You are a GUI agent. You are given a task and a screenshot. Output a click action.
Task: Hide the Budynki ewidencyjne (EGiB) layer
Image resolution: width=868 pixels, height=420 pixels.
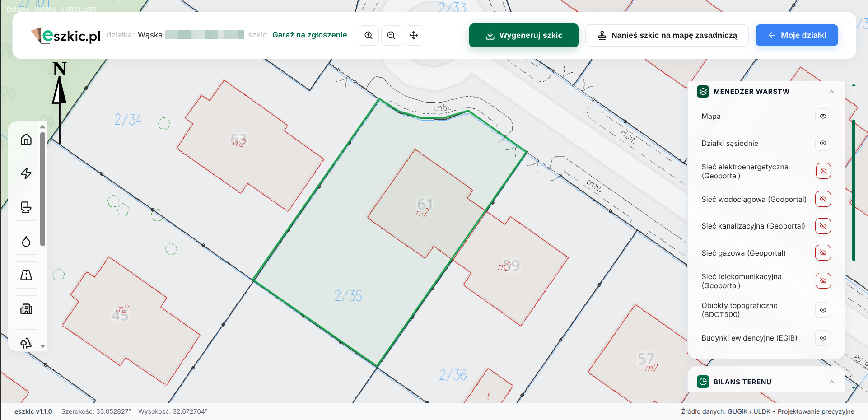823,338
